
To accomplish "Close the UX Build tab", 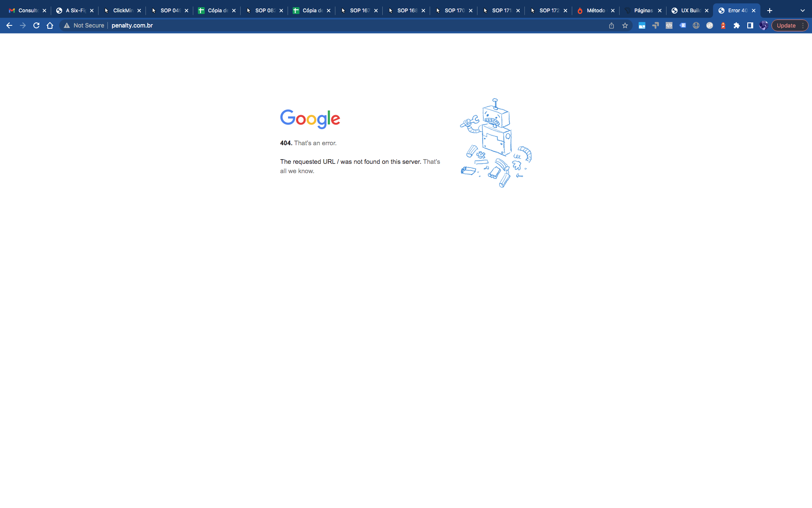I will click(707, 11).
